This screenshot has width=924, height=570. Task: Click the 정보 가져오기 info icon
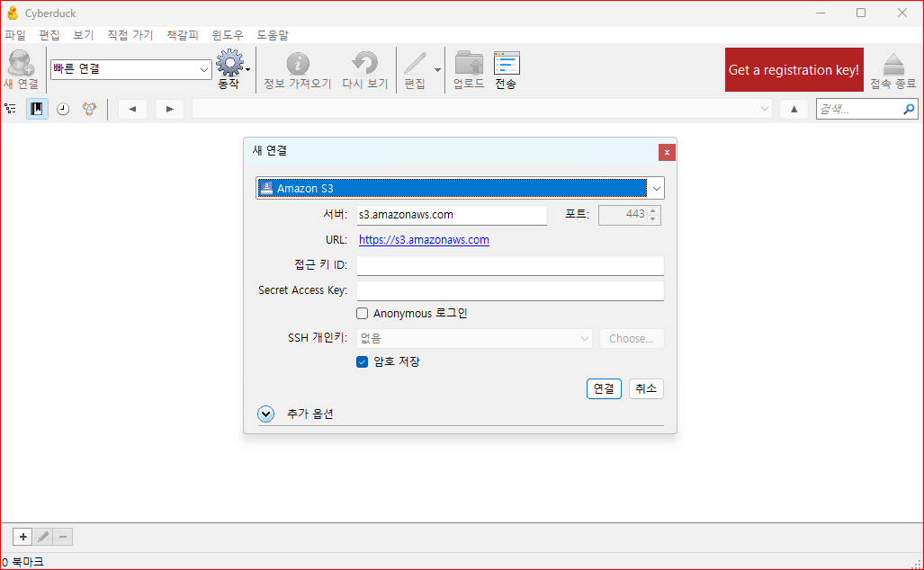pos(298,63)
